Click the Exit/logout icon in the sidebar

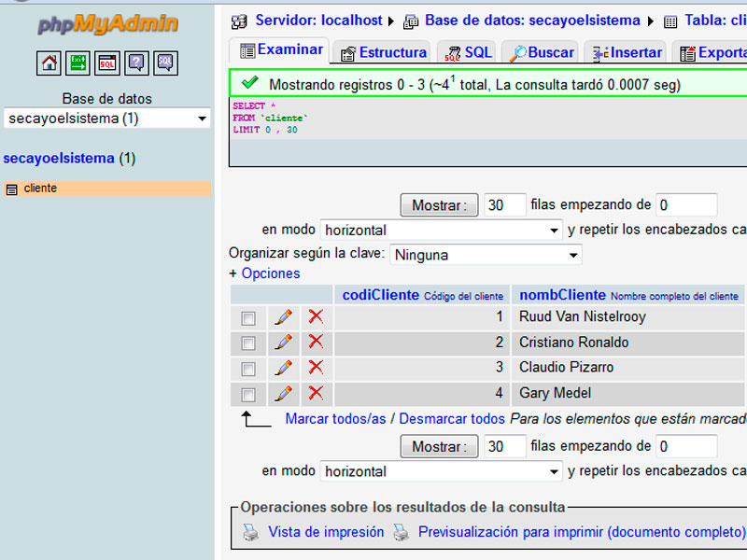(x=78, y=63)
